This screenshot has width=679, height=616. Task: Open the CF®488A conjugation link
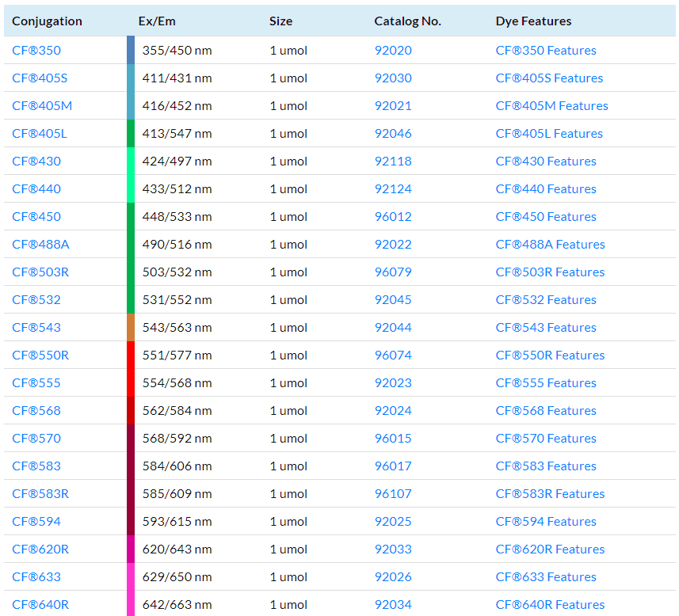[x=40, y=244]
